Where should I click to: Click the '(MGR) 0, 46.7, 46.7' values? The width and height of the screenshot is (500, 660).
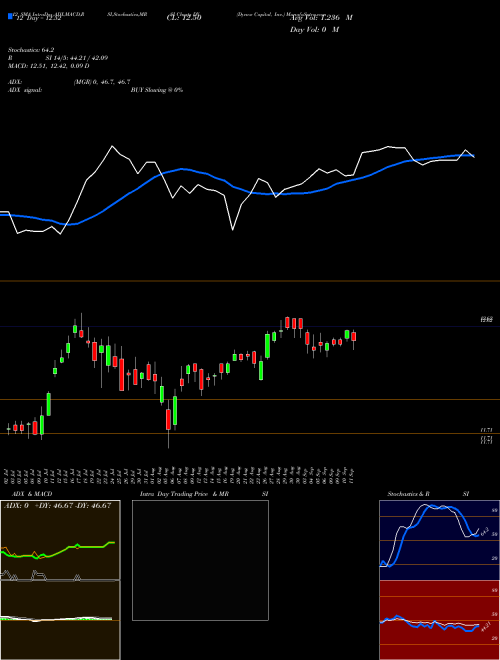coord(102,82)
